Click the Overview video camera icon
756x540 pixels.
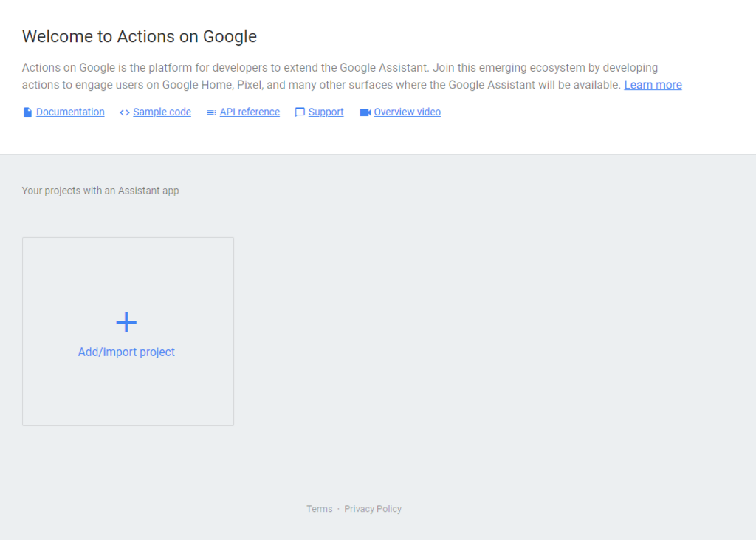[365, 112]
